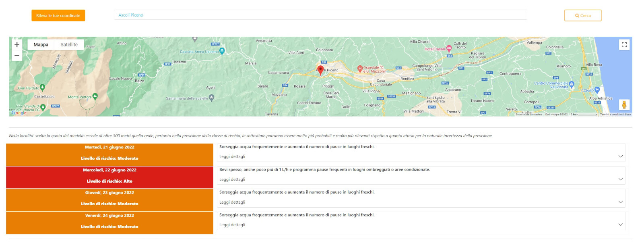644x242 pixels.
Task: Expand details for Mercoledì 22 giugno
Action: tap(620, 179)
